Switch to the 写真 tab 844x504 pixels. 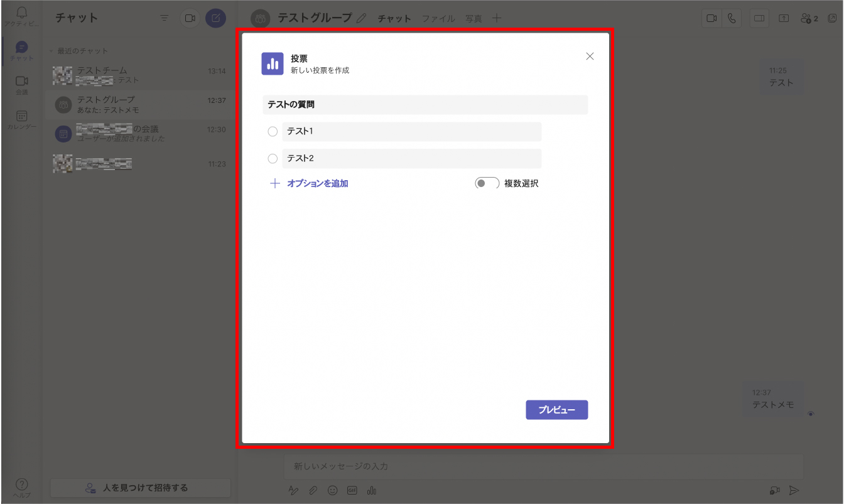473,19
